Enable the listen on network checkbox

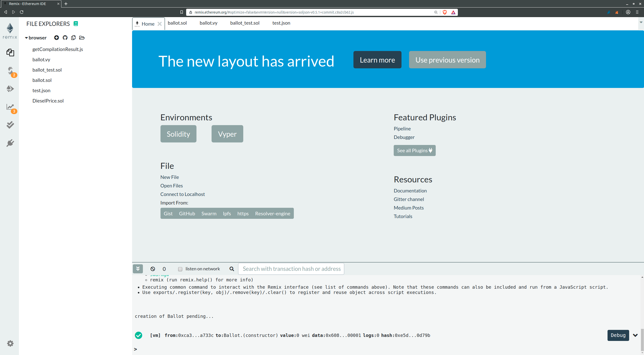point(180,269)
